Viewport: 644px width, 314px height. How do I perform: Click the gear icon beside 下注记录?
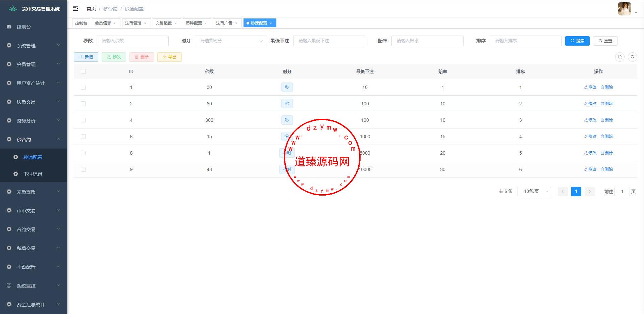(16, 174)
